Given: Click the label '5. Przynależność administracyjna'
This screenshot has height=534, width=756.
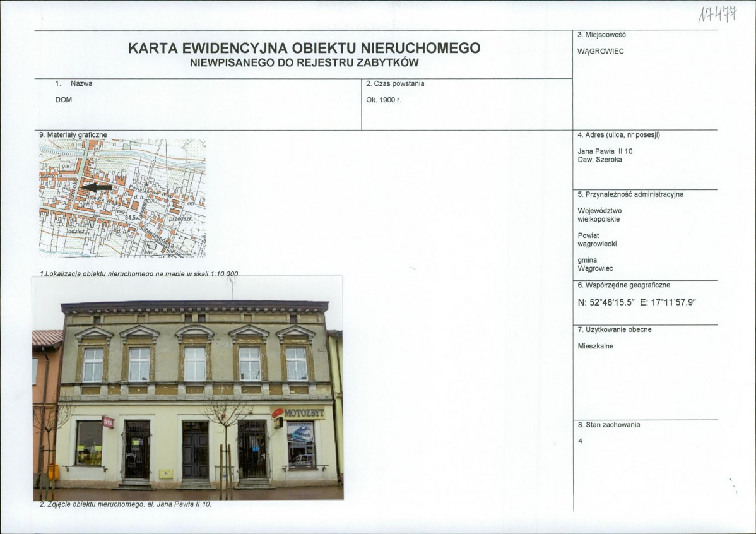Looking at the screenshot, I should [x=630, y=194].
